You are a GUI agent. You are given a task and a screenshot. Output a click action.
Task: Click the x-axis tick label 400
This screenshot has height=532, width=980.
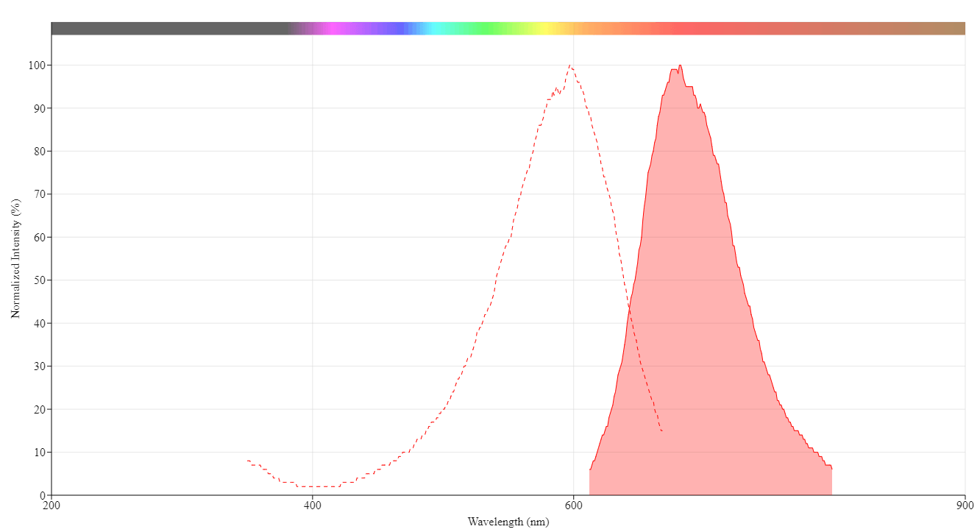point(313,505)
